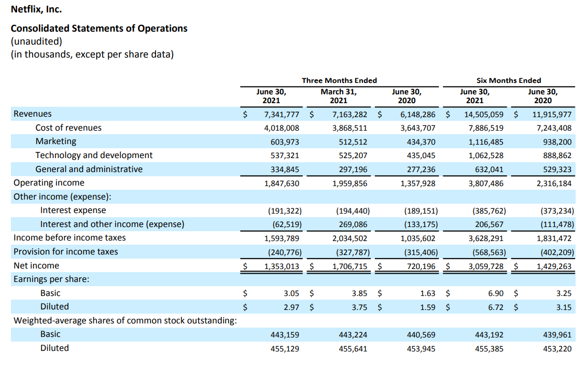Image resolution: width=588 pixels, height=367 pixels.
Task: Click six-month revenue value 11,915,977
Action: (x=552, y=115)
